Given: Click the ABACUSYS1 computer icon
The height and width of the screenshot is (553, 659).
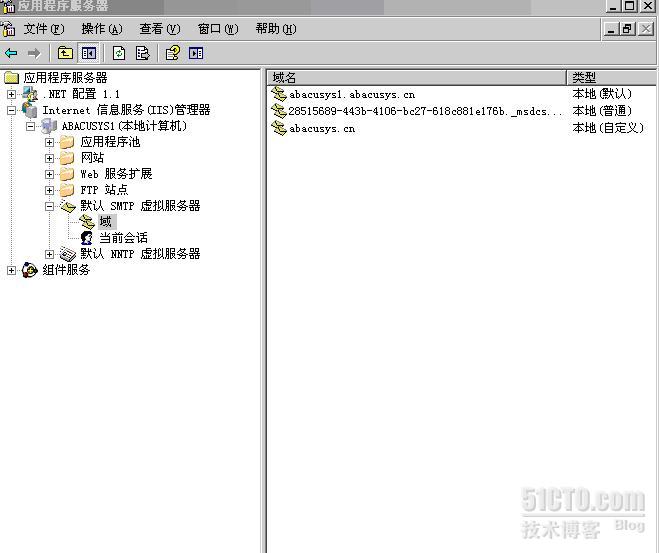Looking at the screenshot, I should [x=49, y=126].
